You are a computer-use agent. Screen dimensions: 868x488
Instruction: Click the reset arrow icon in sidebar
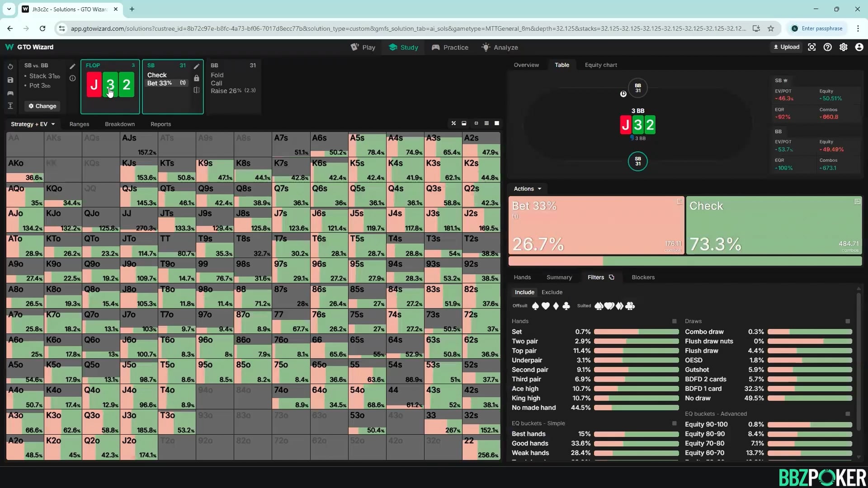click(x=10, y=66)
